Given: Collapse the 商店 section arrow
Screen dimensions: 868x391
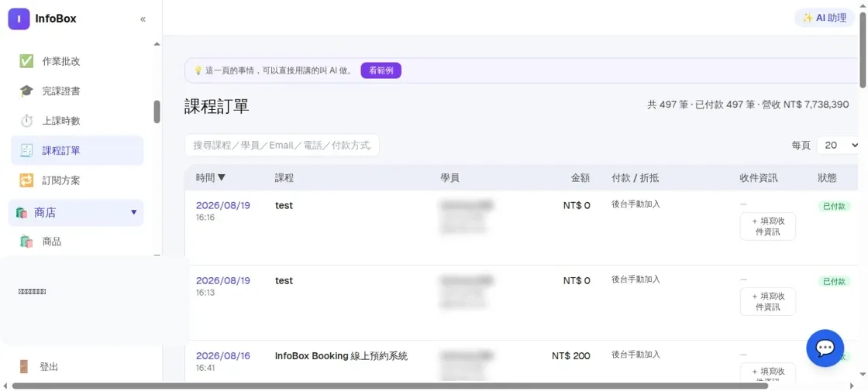Looking at the screenshot, I should click(133, 212).
